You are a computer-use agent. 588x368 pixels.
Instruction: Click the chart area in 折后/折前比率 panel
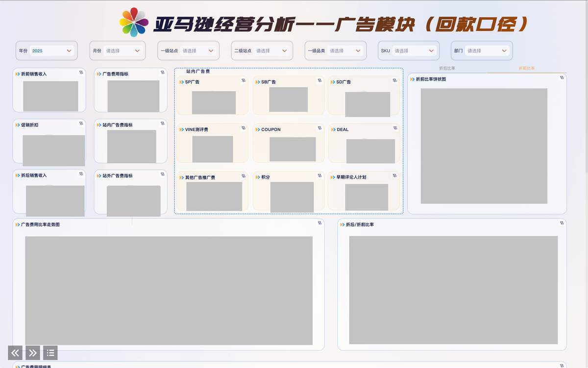453,290
